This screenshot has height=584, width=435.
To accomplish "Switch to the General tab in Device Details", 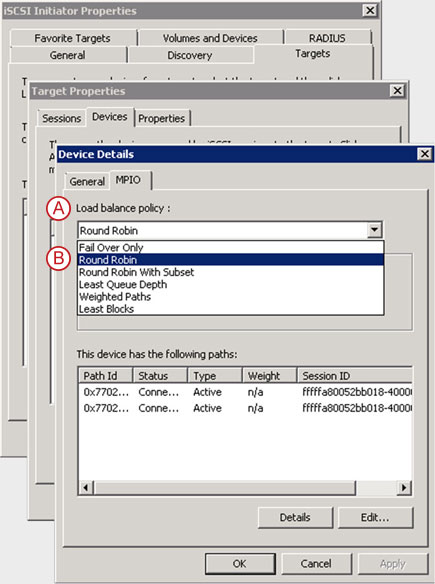I will (87, 182).
